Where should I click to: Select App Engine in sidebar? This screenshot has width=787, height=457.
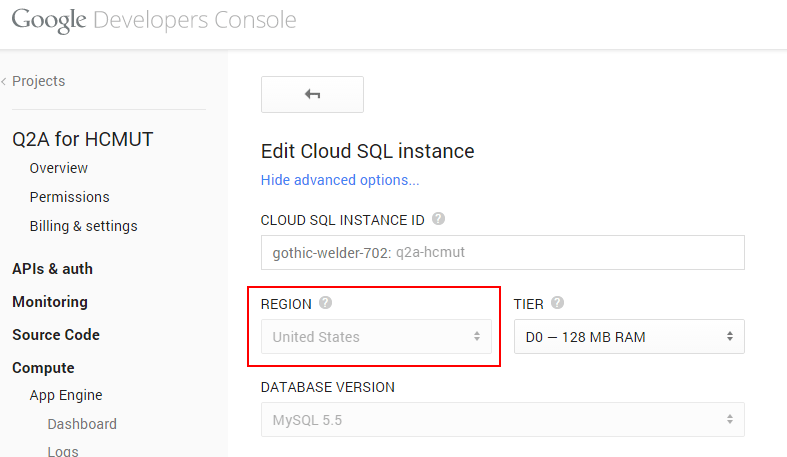click(66, 395)
